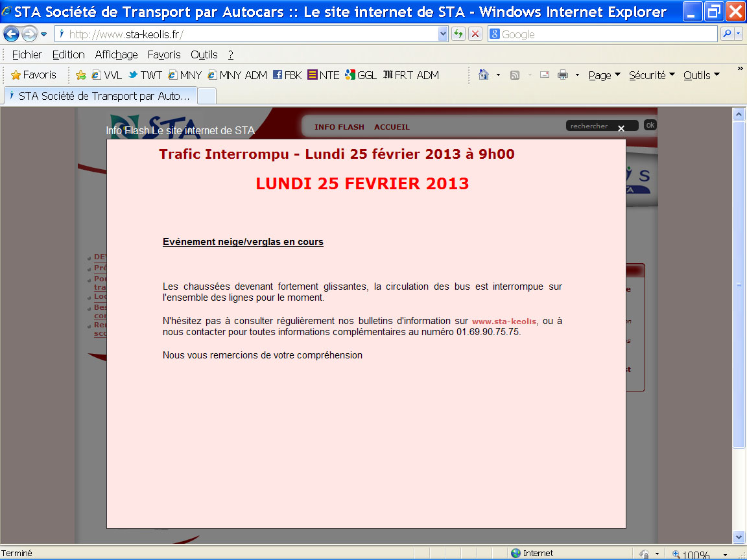The height and width of the screenshot is (560, 747).
Task: Click the vertical scrollbar down arrow
Action: [x=739, y=537]
